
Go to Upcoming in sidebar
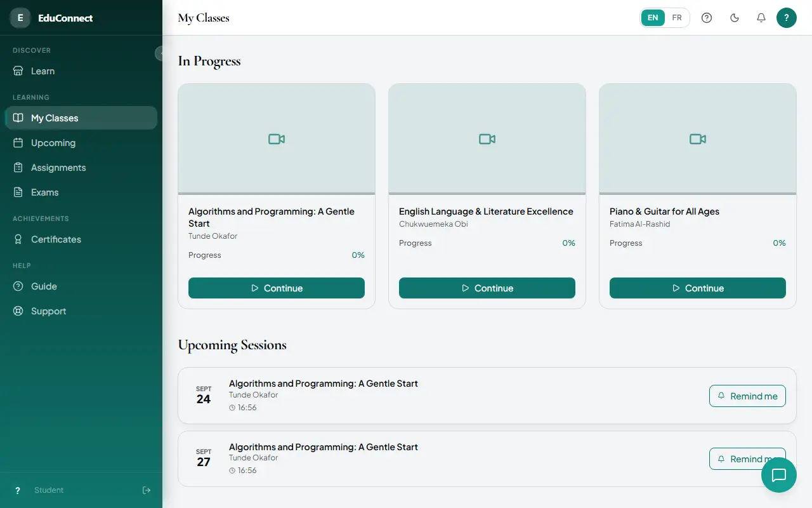click(81, 143)
